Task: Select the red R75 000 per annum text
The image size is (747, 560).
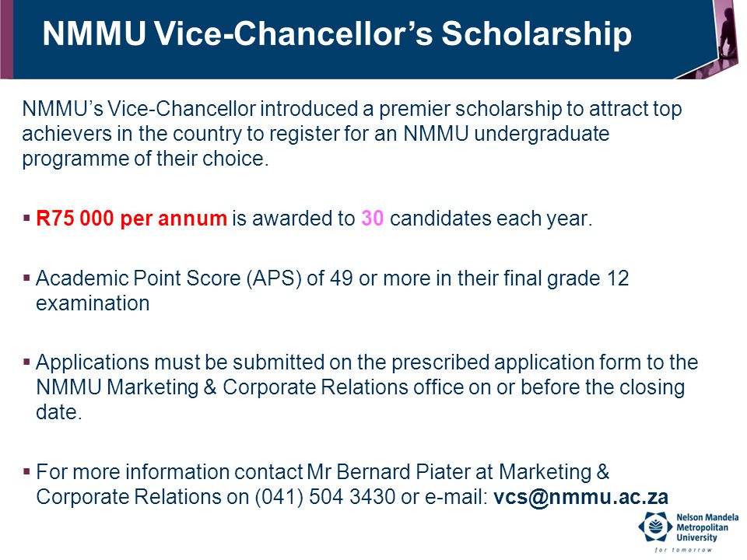Action: [132, 219]
